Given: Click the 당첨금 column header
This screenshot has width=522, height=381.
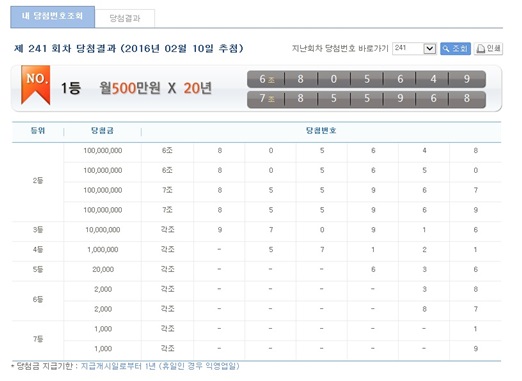Looking at the screenshot, I should click(102, 131).
